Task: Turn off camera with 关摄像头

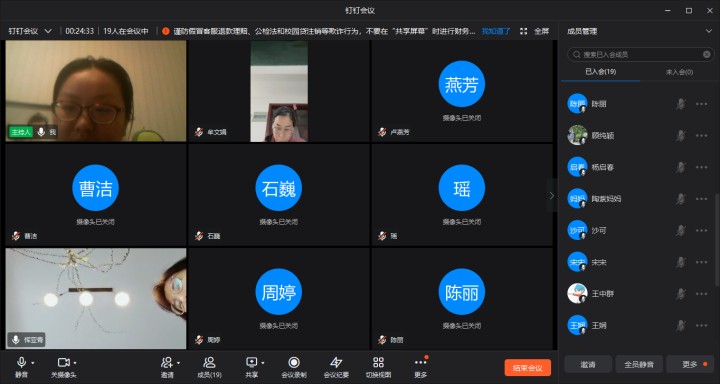Action: pyautogui.click(x=63, y=367)
